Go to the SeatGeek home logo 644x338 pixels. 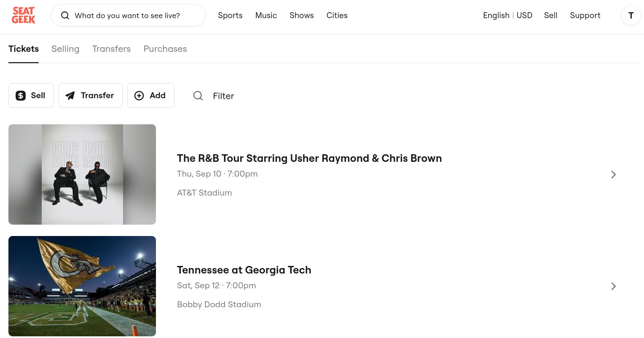pos(24,15)
